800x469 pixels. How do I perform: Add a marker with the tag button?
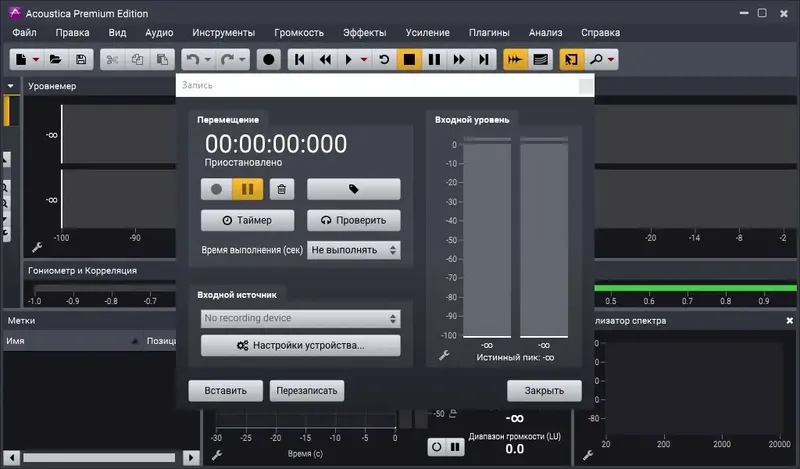pyautogui.click(x=354, y=189)
